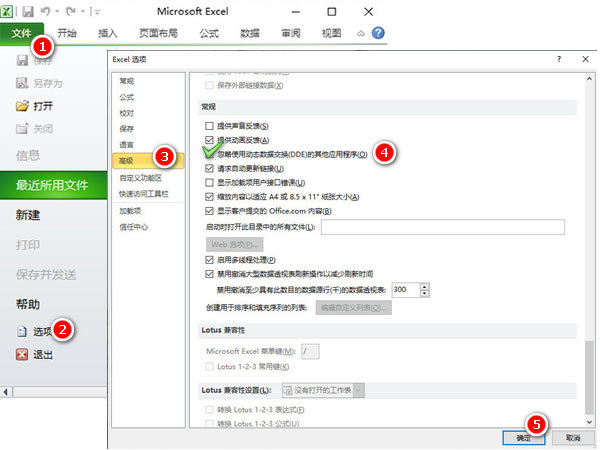Select 信任中心 in Excel options
The width and height of the screenshot is (600, 450).
[133, 227]
